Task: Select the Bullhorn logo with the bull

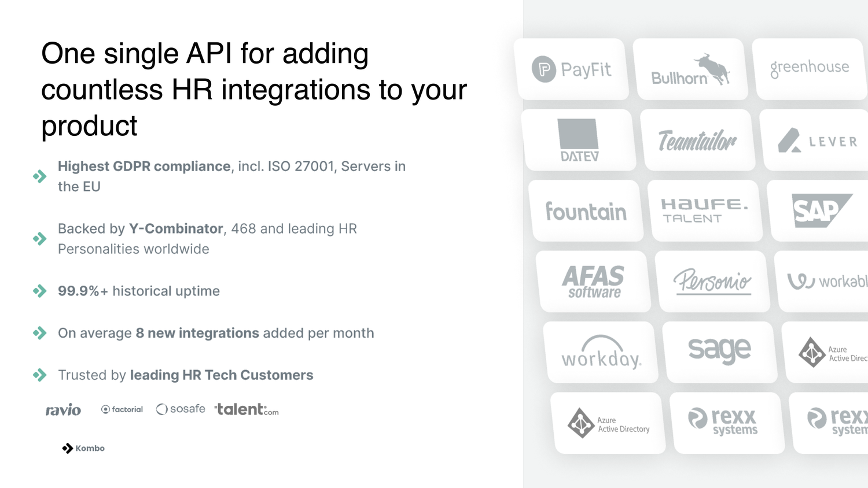Action: point(690,69)
